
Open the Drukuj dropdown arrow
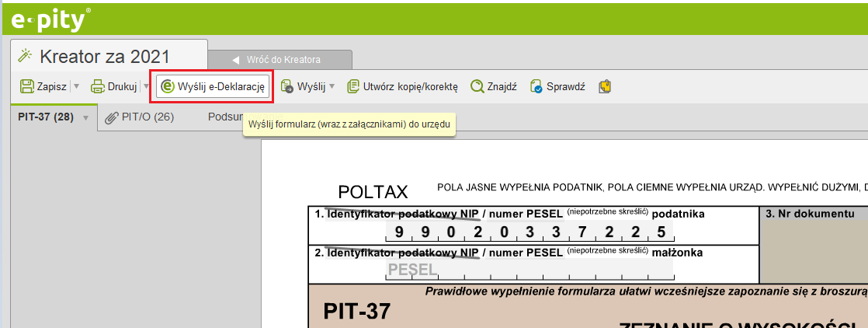146,86
